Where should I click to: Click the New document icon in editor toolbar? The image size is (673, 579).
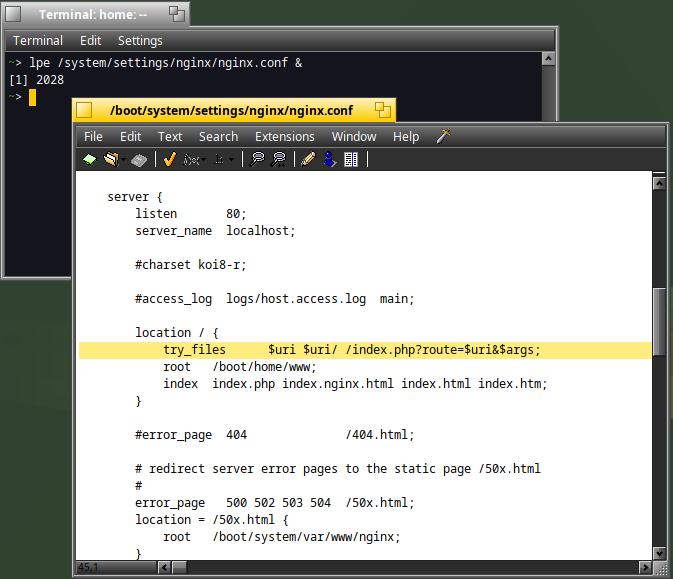(90, 160)
